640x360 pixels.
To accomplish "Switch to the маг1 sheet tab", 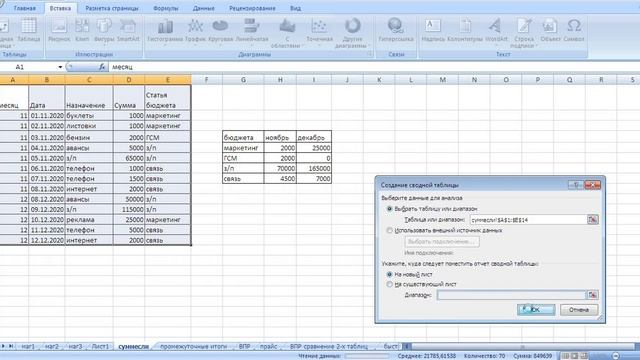I will (x=28, y=347).
